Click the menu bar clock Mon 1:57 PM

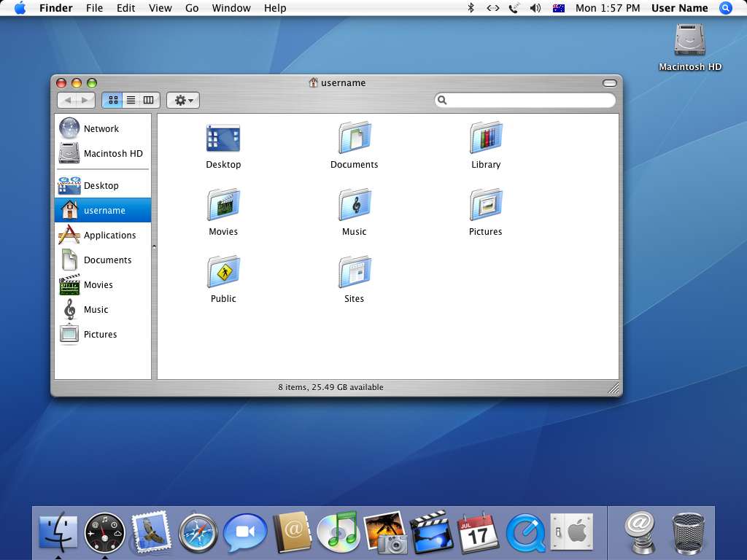(608, 8)
